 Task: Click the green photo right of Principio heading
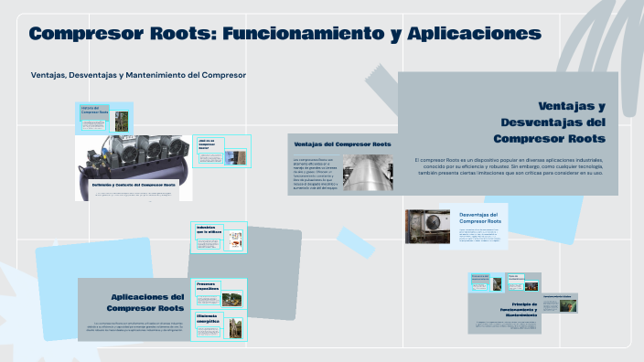click(x=568, y=305)
